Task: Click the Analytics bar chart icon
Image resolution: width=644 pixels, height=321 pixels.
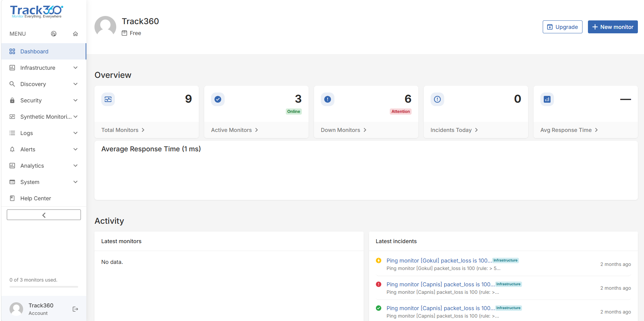Action: [x=12, y=166]
